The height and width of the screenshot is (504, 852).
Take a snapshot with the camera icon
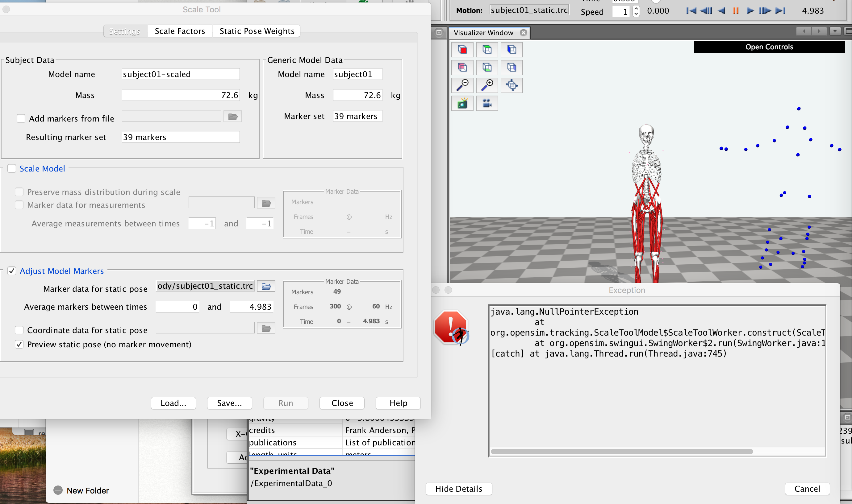tap(462, 103)
